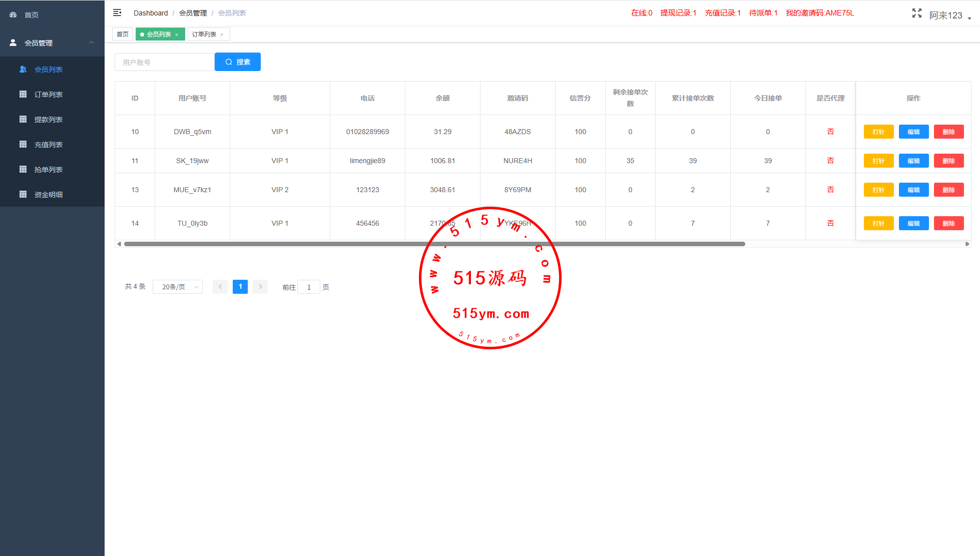The image size is (980, 556).
Task: Open 会员列表 from the sidebar
Action: pyautogui.click(x=48, y=70)
